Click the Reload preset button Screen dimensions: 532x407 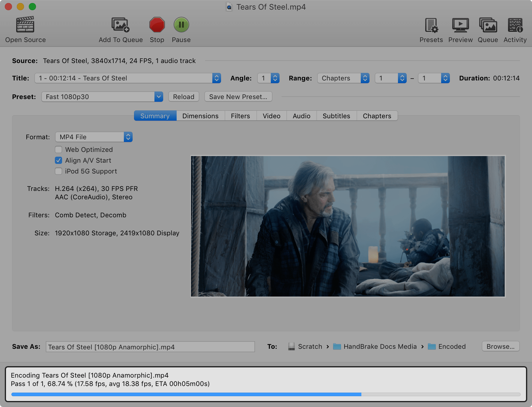(183, 96)
